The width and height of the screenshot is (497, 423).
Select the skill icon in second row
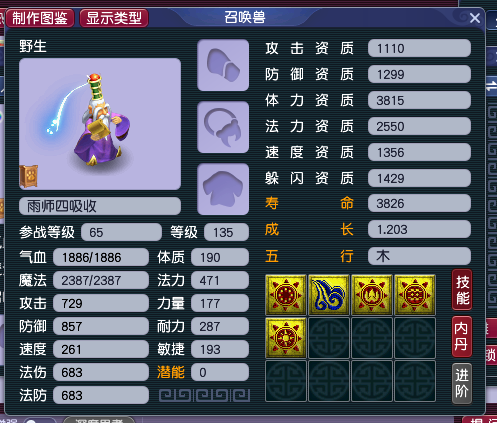(286, 338)
